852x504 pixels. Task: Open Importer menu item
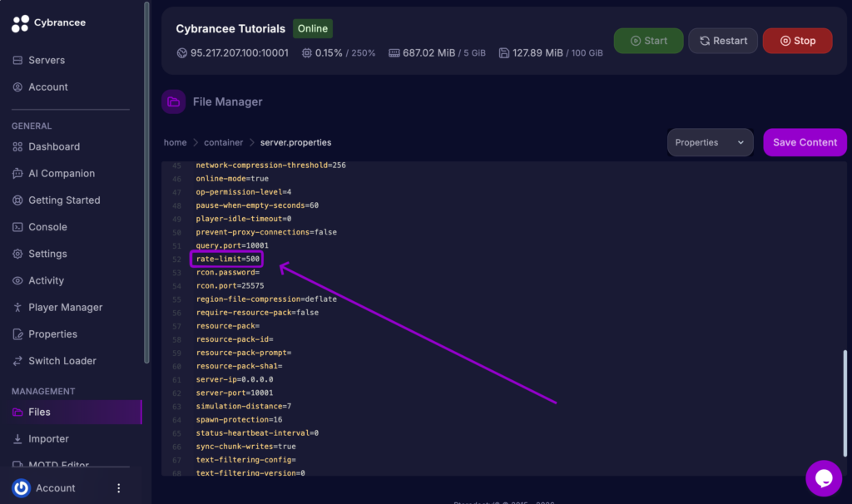(49, 439)
